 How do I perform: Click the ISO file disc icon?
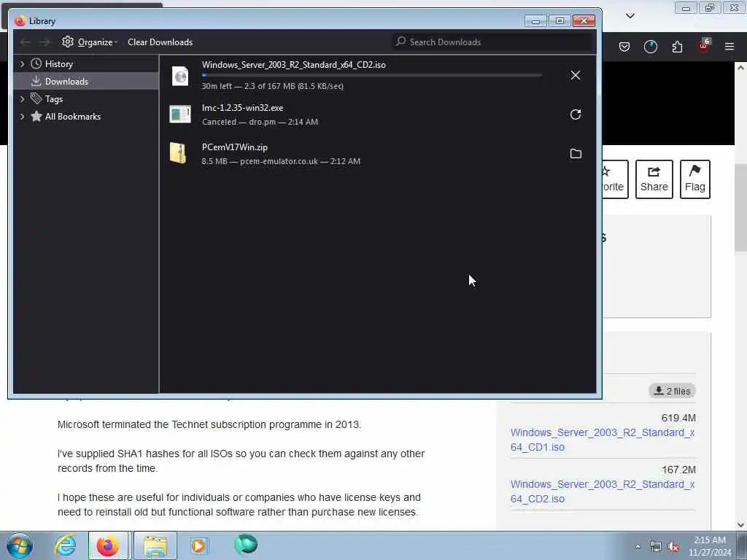pyautogui.click(x=180, y=76)
